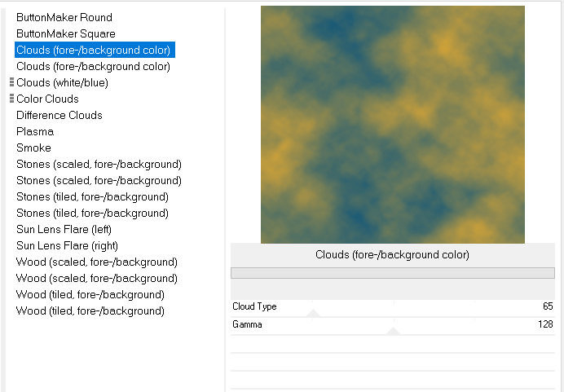Choose the Smoke filter

pyautogui.click(x=33, y=148)
